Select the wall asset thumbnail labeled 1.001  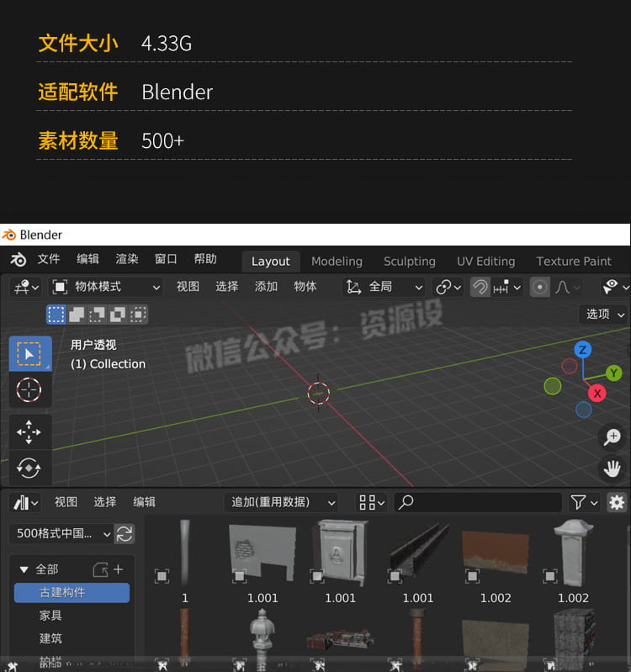tap(262, 553)
